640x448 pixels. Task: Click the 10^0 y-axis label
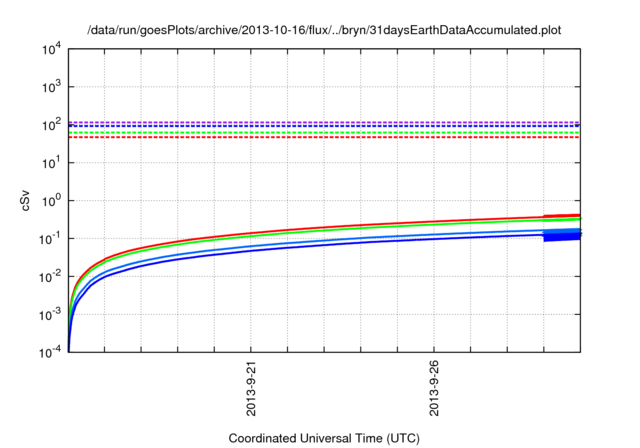[52, 200]
